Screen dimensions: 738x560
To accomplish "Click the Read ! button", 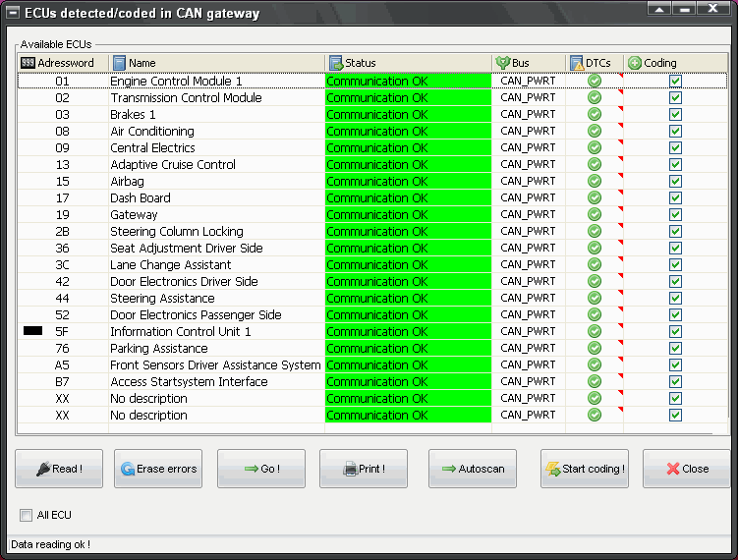I will (x=59, y=469).
